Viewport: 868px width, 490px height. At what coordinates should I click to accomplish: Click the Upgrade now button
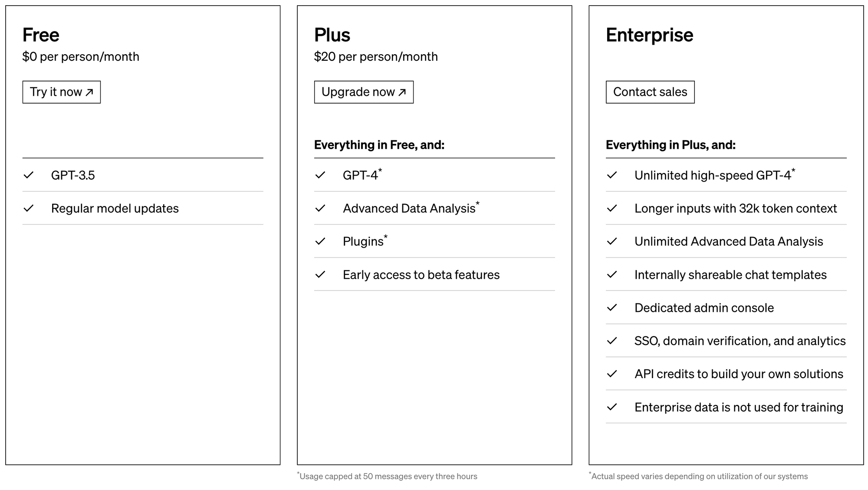(x=364, y=92)
